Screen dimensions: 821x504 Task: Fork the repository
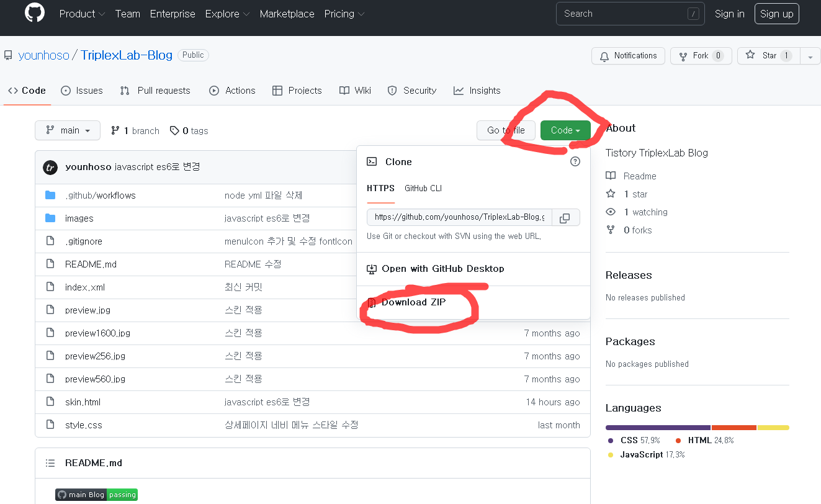coord(701,56)
